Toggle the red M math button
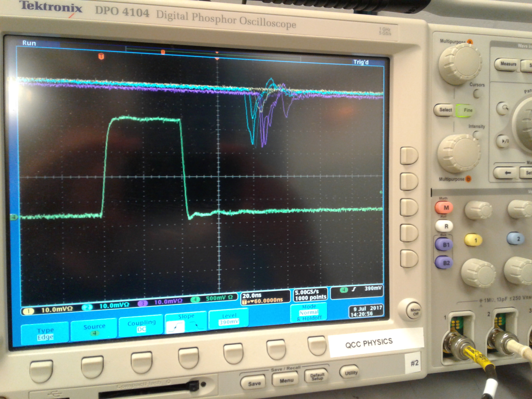 444,208
